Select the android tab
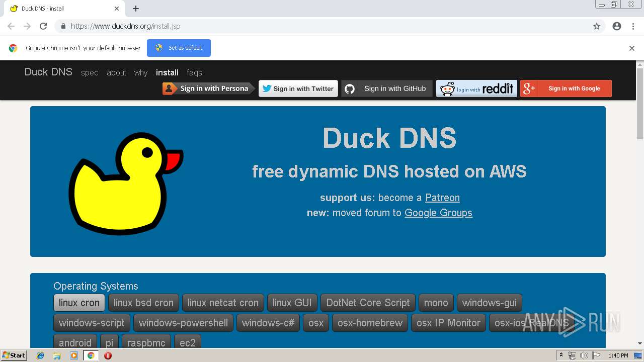The height and width of the screenshot is (362, 644). [x=75, y=341]
